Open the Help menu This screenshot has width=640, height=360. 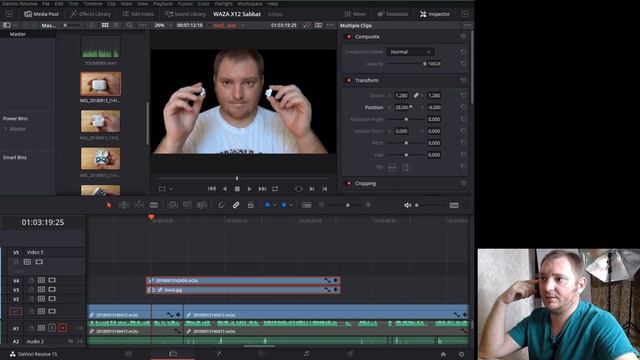point(273,3)
